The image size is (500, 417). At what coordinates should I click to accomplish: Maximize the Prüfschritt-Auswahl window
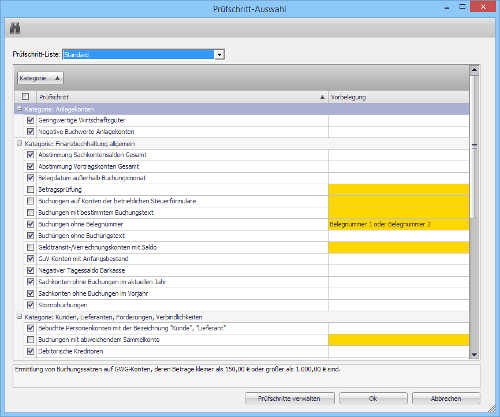pyautogui.click(x=462, y=7)
